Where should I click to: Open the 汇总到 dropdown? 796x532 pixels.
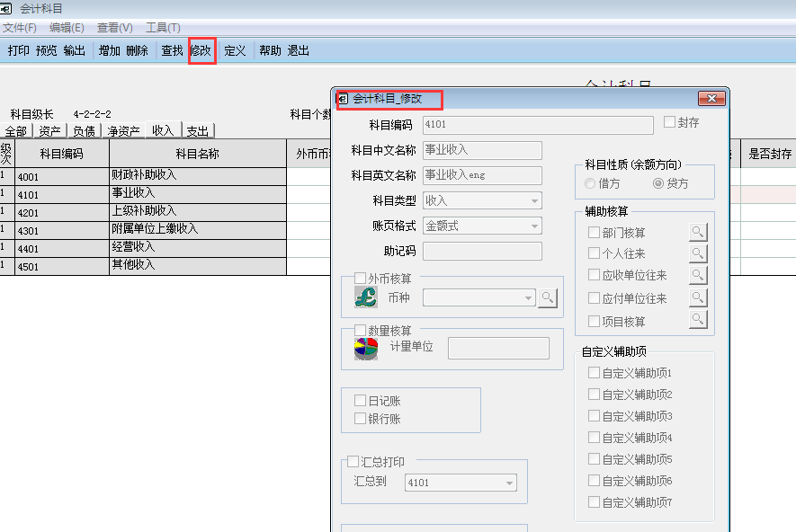coord(509,482)
